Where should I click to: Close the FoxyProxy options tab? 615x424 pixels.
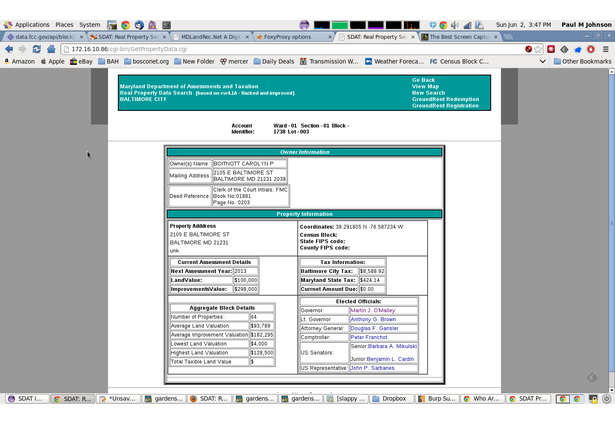click(x=330, y=37)
